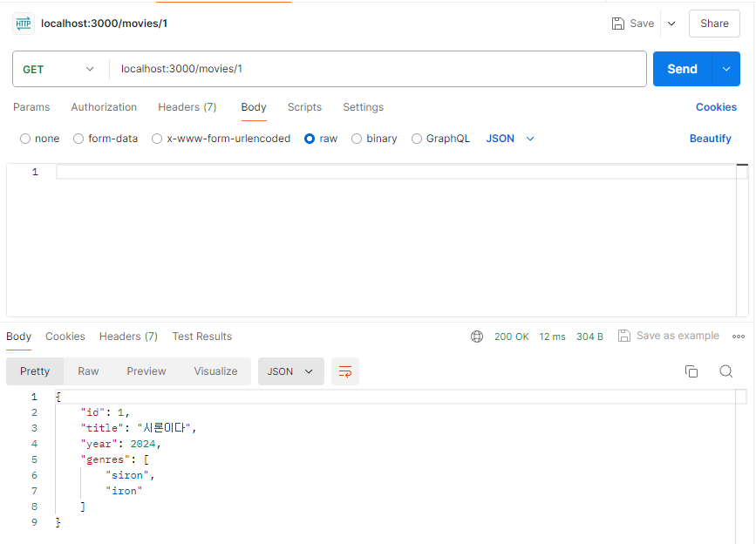Switch to the Preview response view
The image size is (756, 544).
click(x=146, y=371)
